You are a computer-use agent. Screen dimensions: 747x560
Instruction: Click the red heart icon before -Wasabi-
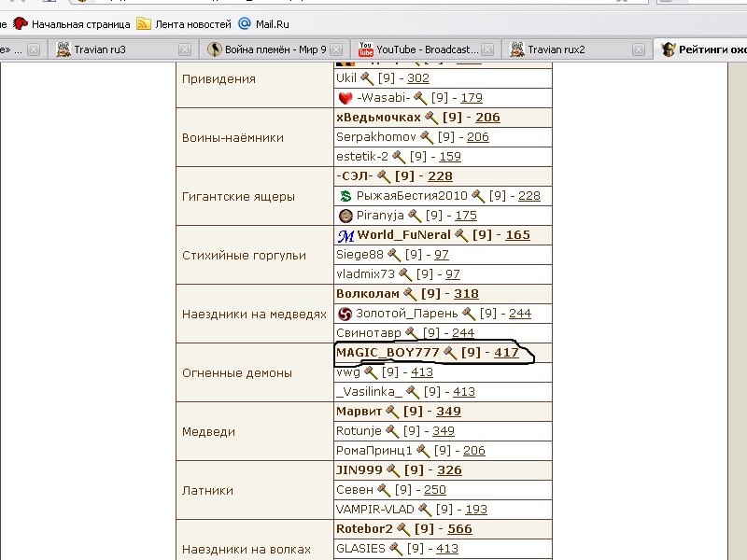pyautogui.click(x=345, y=98)
